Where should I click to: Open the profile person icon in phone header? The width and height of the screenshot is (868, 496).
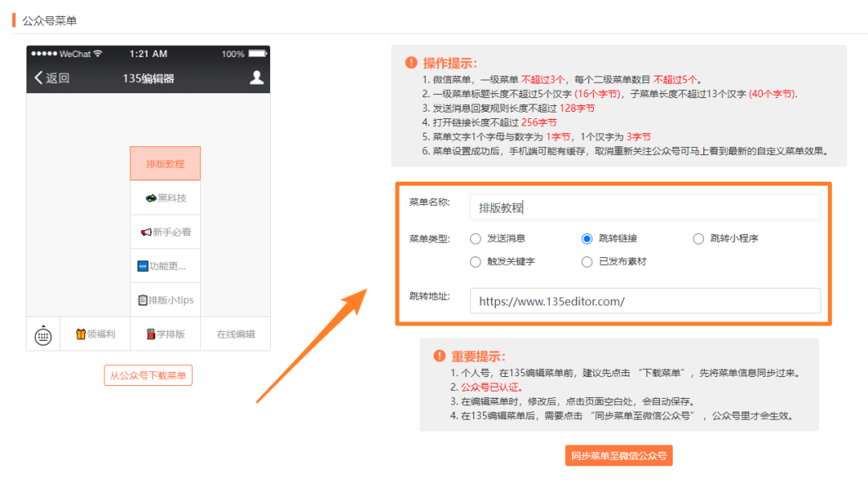(256, 77)
